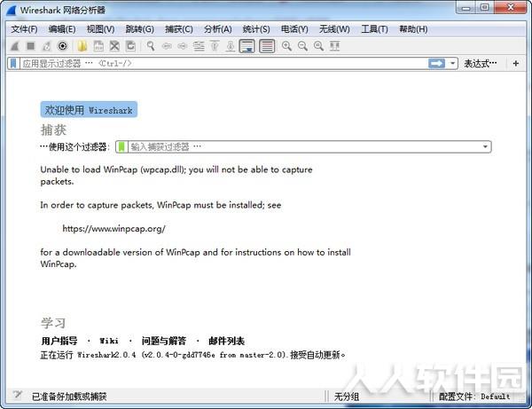Minimize the Wireshark window
Viewport: 532px width, 409px height.
[x=466, y=7]
